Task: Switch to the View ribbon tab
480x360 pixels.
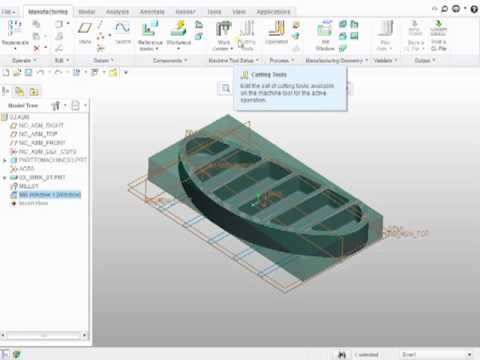Action: 239,12
